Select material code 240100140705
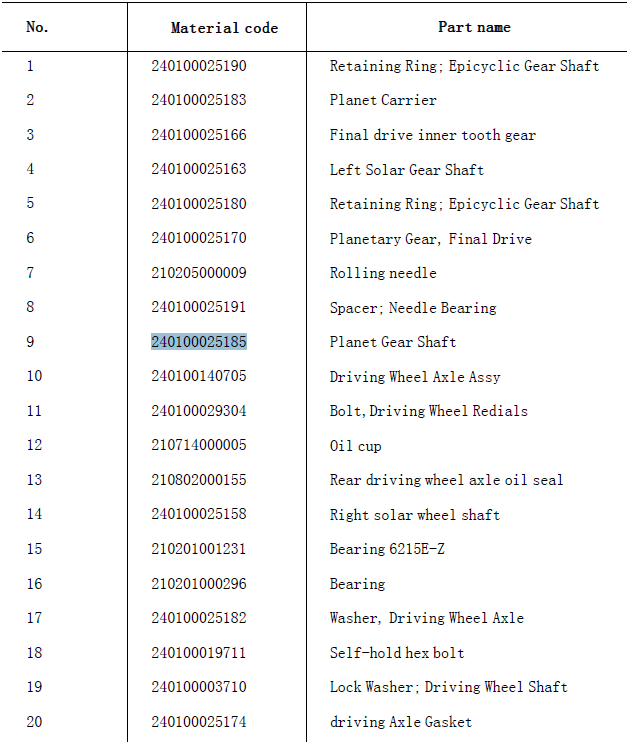 pos(199,376)
